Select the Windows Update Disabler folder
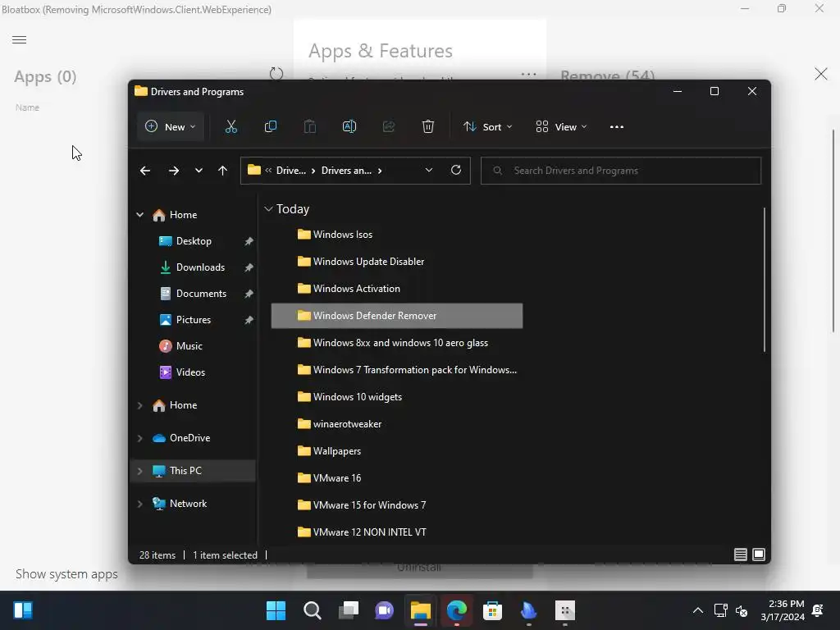Screen dimensions: 840x630 coord(396,262)
